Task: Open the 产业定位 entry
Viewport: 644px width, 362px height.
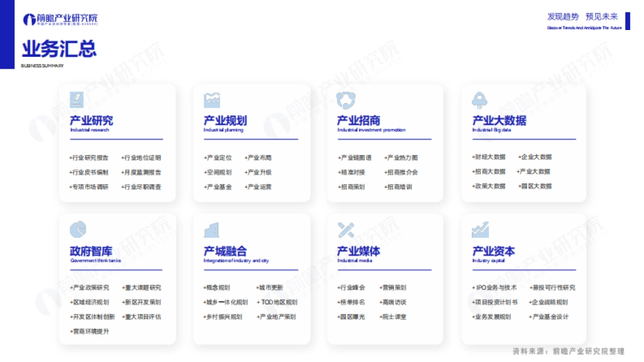Action: pos(219,158)
